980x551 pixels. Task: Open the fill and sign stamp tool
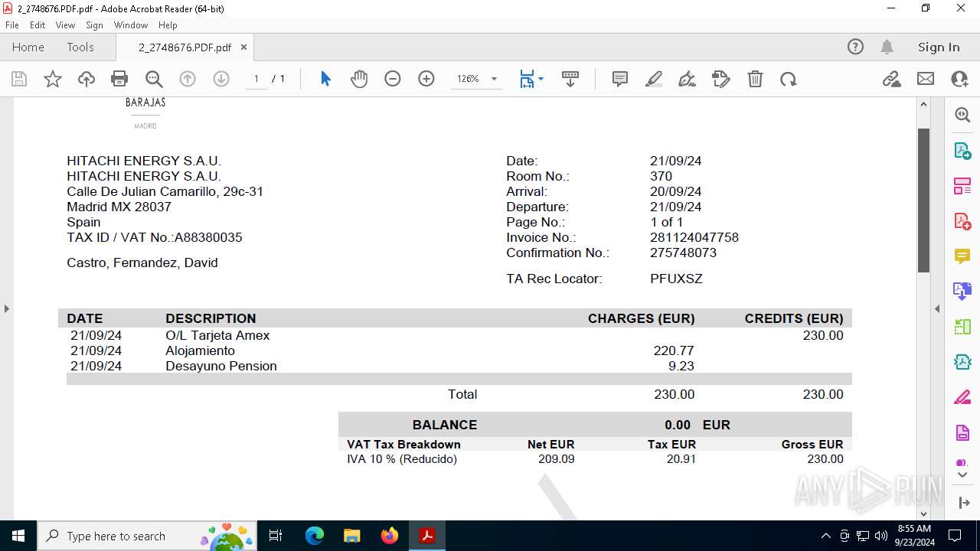721,79
